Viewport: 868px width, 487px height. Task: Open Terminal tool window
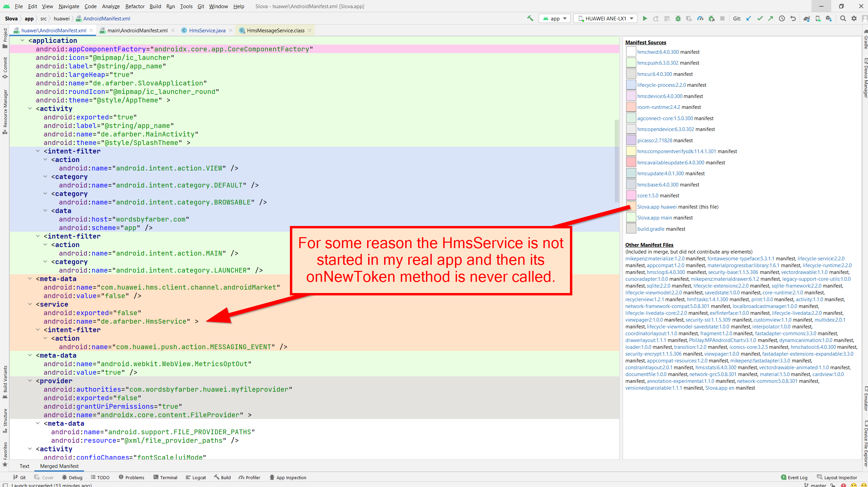click(x=166, y=477)
